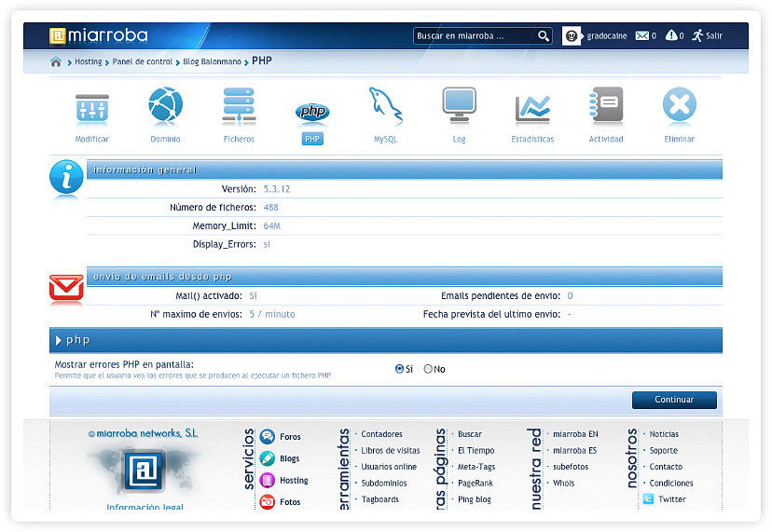Image resolution: width=772 pixels, height=532 pixels.
Task: Open the Condiciones footer link
Action: pyautogui.click(x=671, y=484)
